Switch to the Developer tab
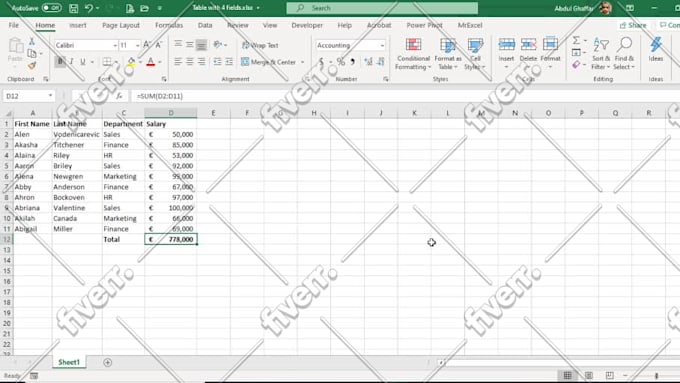The image size is (680, 383). tap(307, 25)
